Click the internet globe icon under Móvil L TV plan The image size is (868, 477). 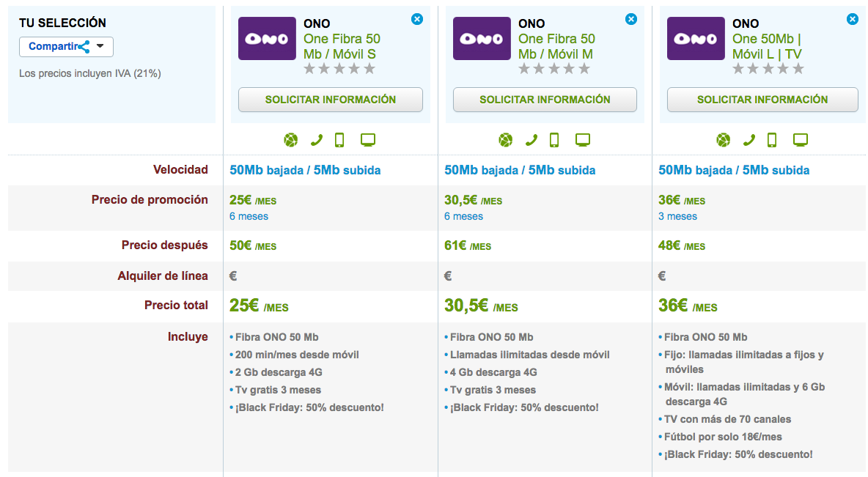tap(723, 140)
